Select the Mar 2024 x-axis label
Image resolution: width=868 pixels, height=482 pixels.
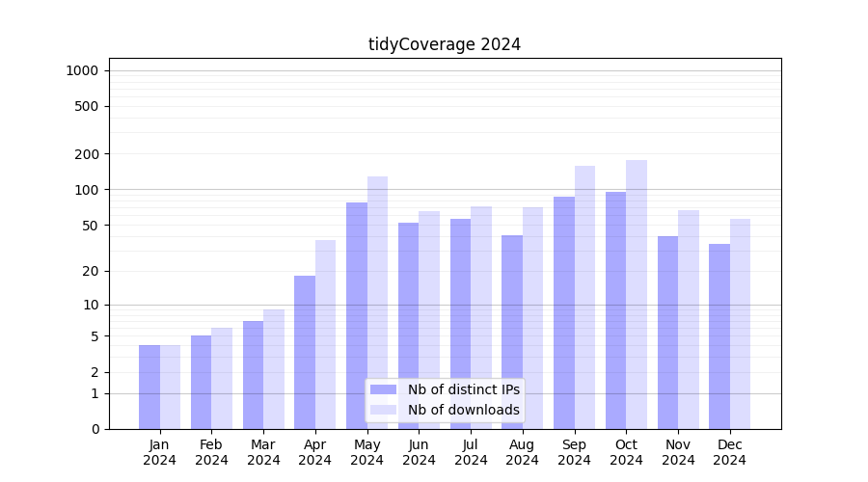tap(263, 452)
